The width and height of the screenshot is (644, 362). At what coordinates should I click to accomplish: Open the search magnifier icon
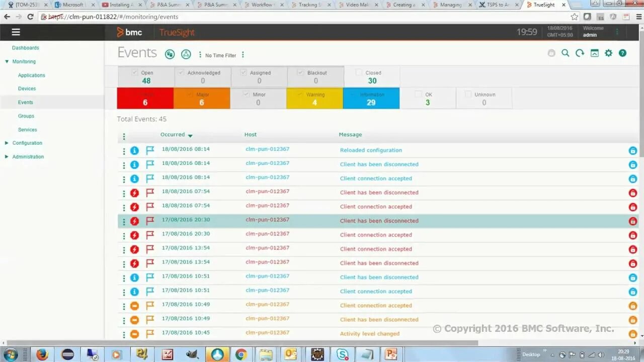tap(566, 53)
